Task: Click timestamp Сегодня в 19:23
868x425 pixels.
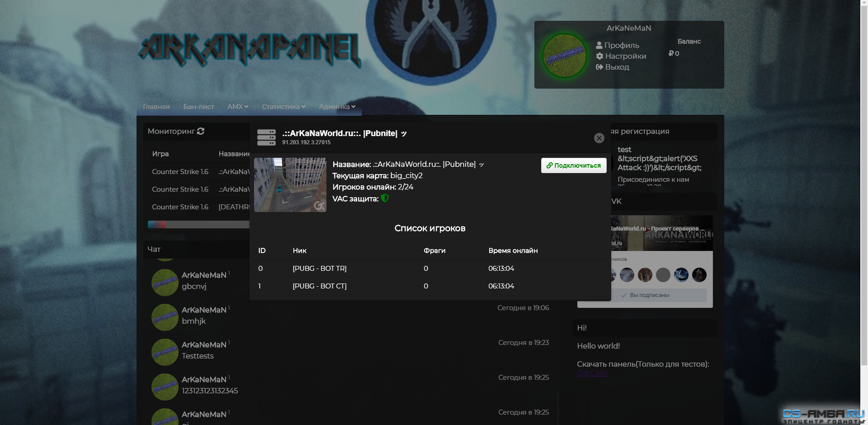Action: click(x=524, y=343)
